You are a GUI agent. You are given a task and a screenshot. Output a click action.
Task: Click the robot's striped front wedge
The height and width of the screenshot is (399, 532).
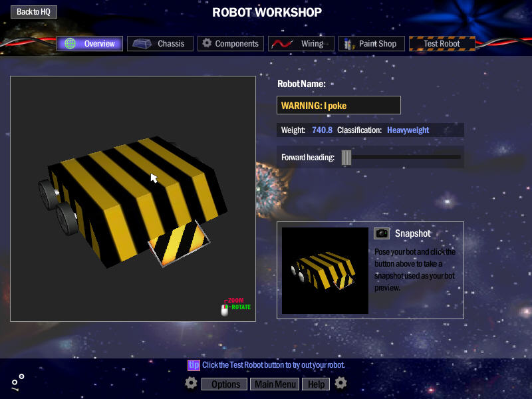(x=179, y=243)
